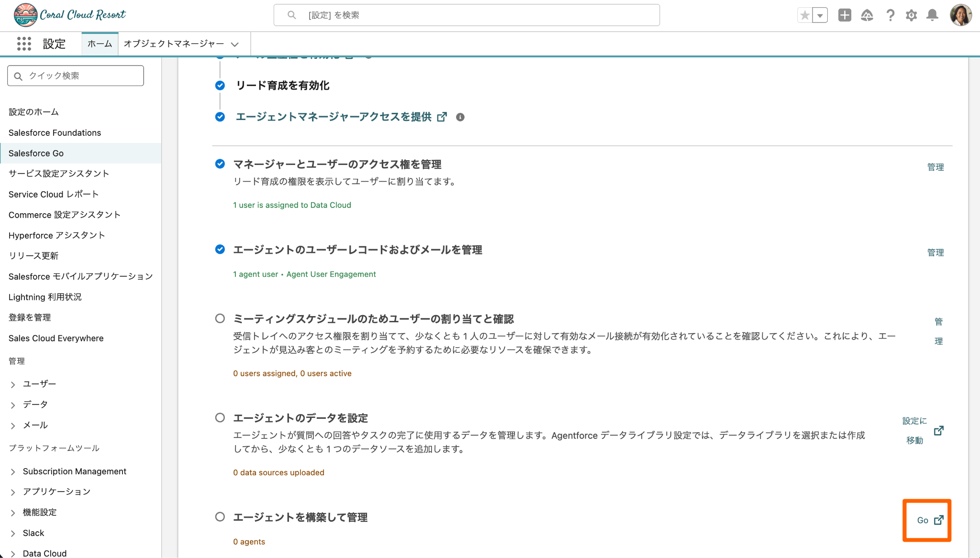Click the Go link for building agents
Viewport: 980px width, 558px height.
tap(929, 520)
